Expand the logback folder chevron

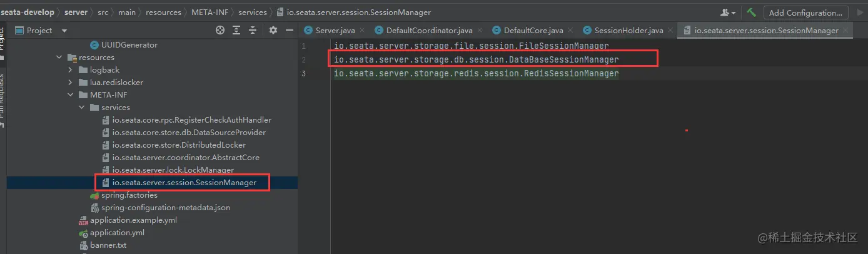point(71,70)
